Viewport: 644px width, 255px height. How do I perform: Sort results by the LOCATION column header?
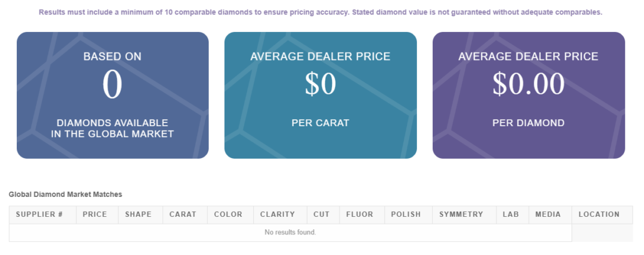pos(599,214)
